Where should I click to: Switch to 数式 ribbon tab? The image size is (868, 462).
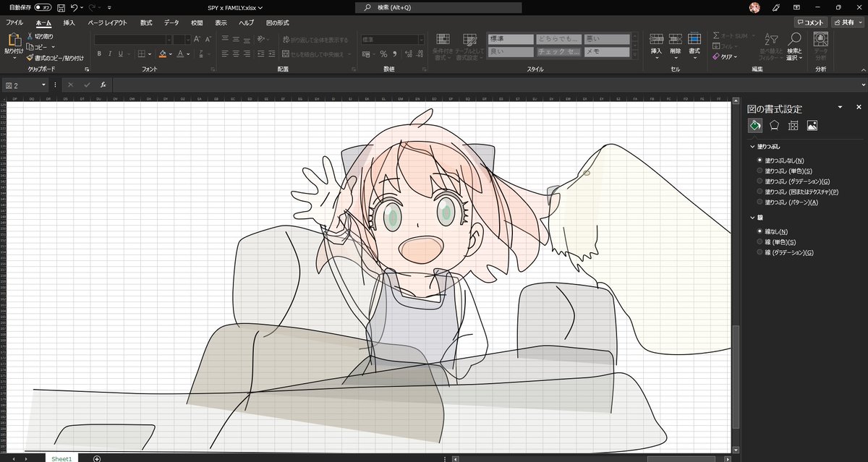(x=146, y=22)
